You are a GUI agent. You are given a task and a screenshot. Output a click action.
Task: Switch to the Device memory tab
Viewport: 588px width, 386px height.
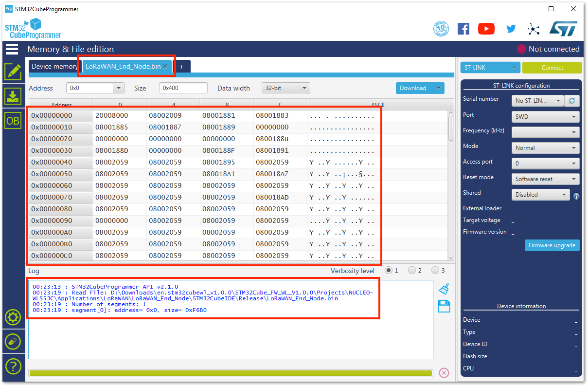click(54, 66)
